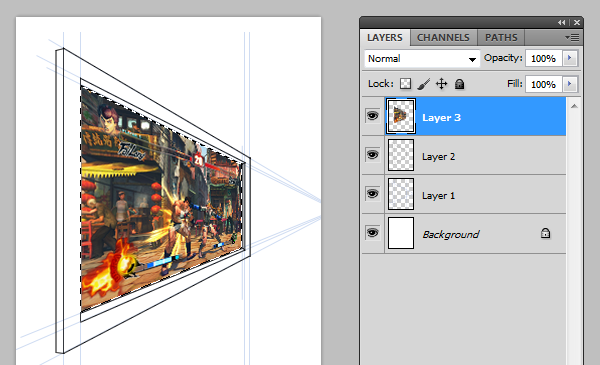The width and height of the screenshot is (600, 365).
Task: Toggle lock all padlock icon
Action: pyautogui.click(x=460, y=83)
